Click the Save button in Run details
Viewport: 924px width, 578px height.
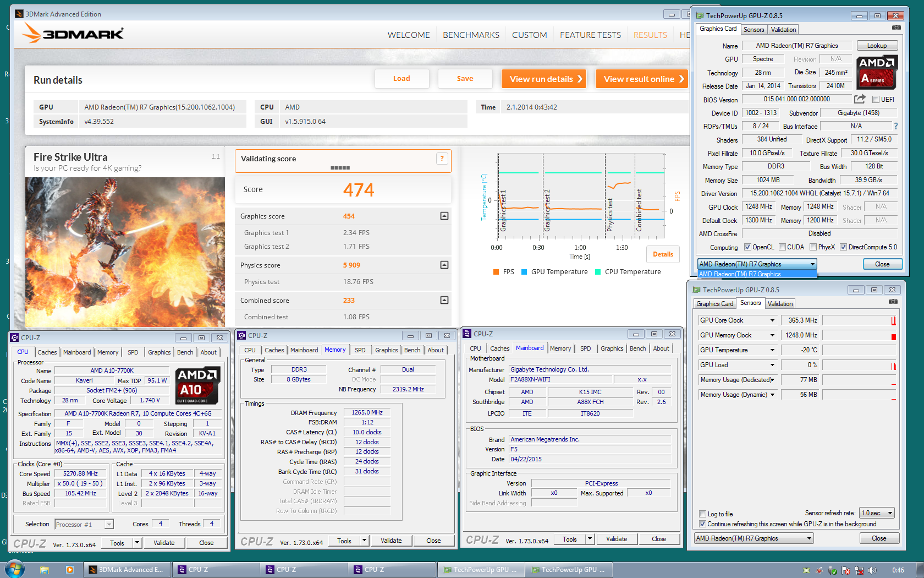[x=465, y=79]
